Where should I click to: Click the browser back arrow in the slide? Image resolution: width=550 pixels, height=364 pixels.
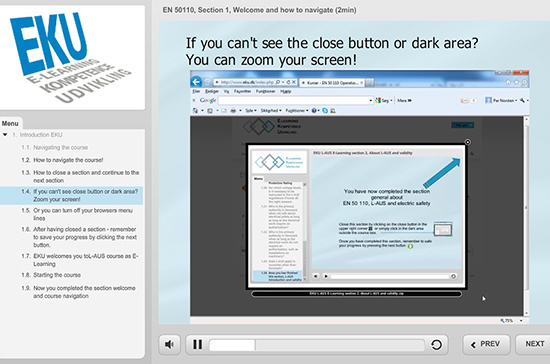click(196, 82)
